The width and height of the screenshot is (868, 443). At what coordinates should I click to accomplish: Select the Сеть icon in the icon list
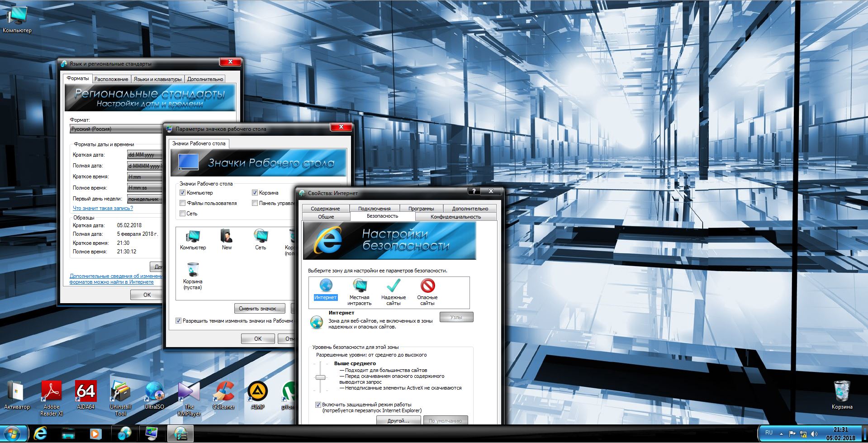[261, 240]
